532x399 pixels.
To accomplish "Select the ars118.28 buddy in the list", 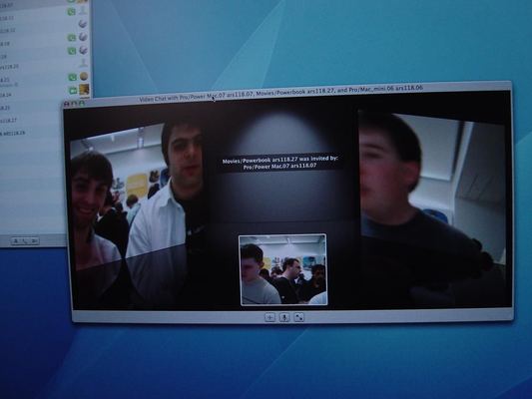I will (13, 134).
